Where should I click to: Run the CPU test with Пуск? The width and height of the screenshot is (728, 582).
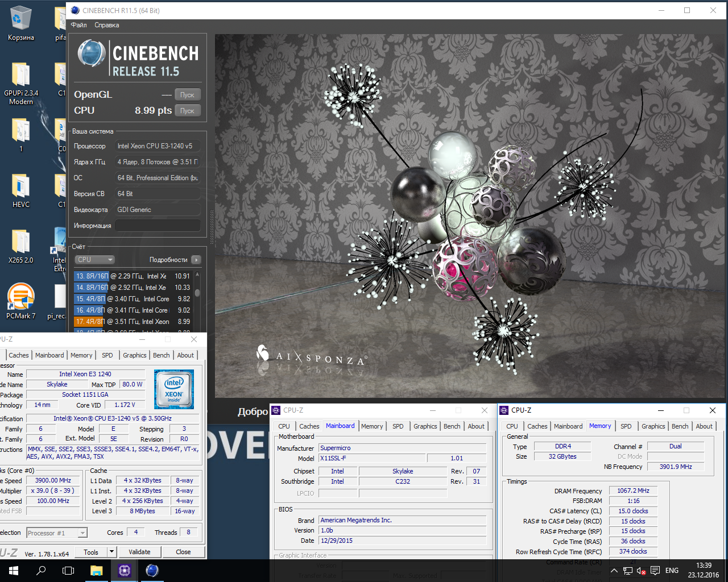pos(188,111)
